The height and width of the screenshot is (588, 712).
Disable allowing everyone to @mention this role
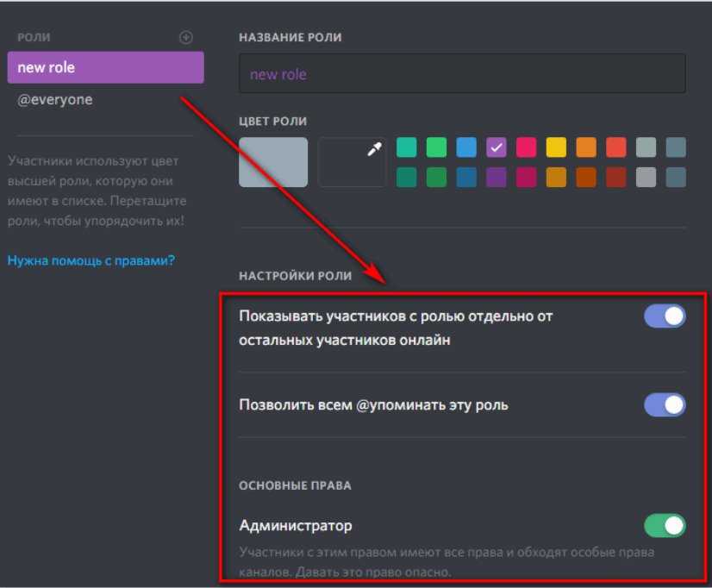click(665, 404)
